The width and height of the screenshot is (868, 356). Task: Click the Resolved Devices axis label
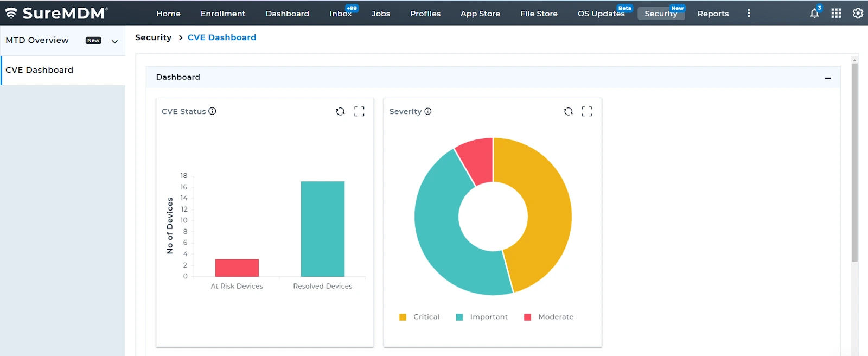(x=323, y=286)
